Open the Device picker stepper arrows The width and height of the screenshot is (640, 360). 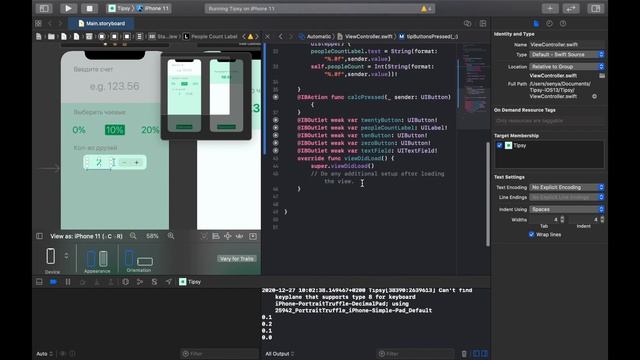(x=66, y=256)
